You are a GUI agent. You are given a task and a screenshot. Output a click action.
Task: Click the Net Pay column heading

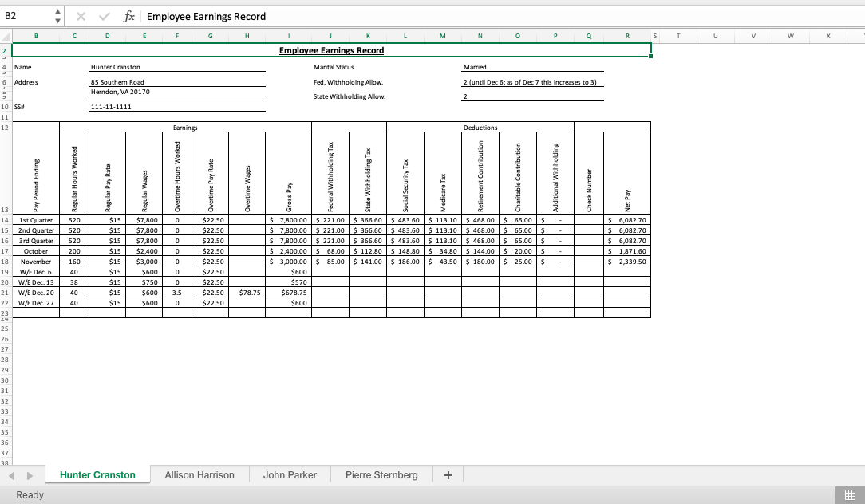point(627,173)
